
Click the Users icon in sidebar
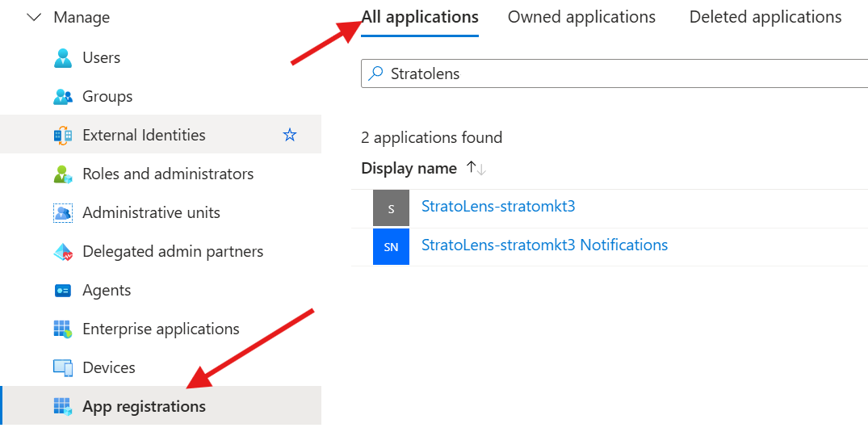(62, 57)
